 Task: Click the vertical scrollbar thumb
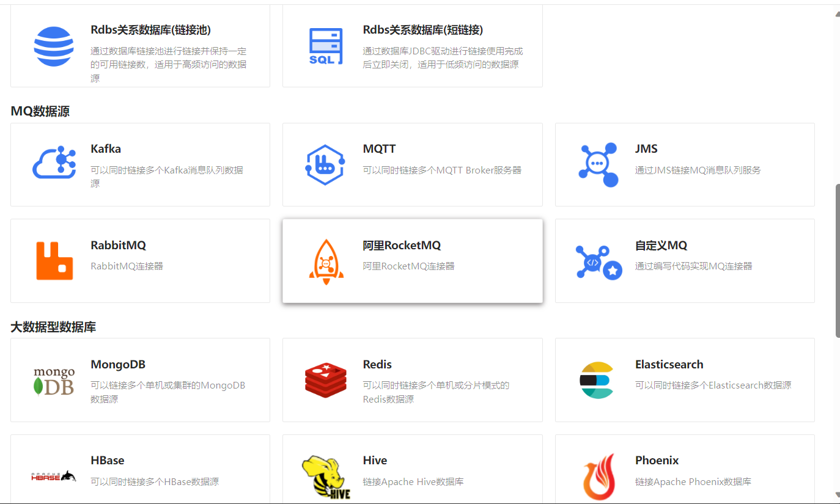pyautogui.click(x=838, y=260)
